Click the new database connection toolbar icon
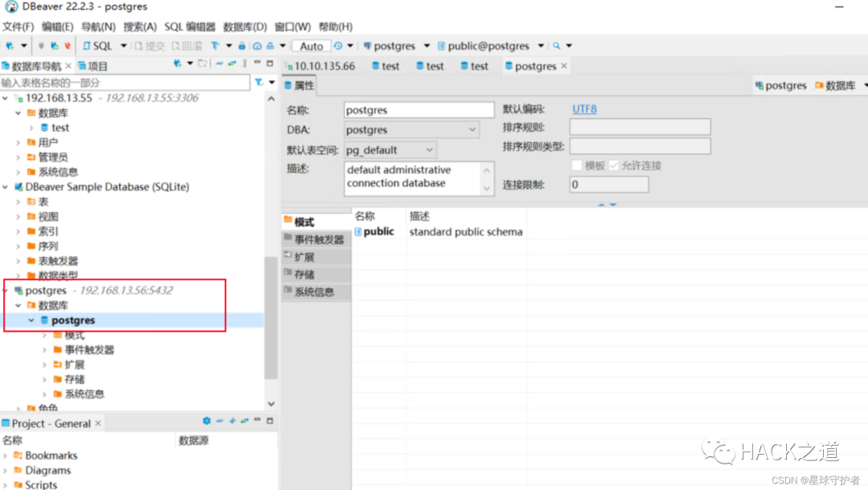The height and width of the screenshot is (490, 868). pyautogui.click(x=10, y=46)
